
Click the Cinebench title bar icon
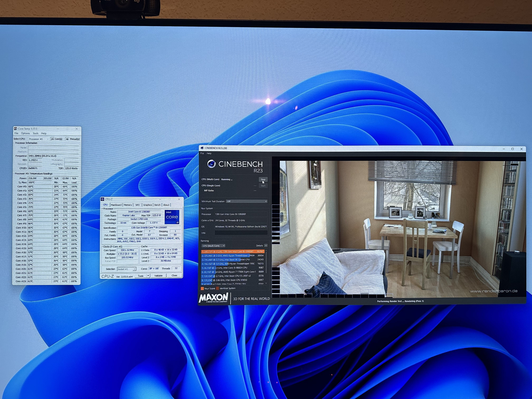(x=202, y=148)
